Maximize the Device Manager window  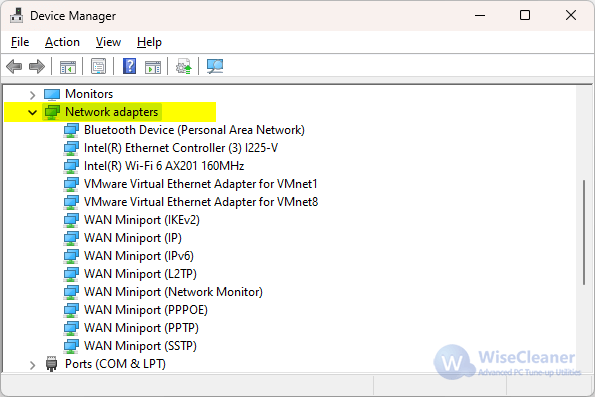(x=525, y=16)
